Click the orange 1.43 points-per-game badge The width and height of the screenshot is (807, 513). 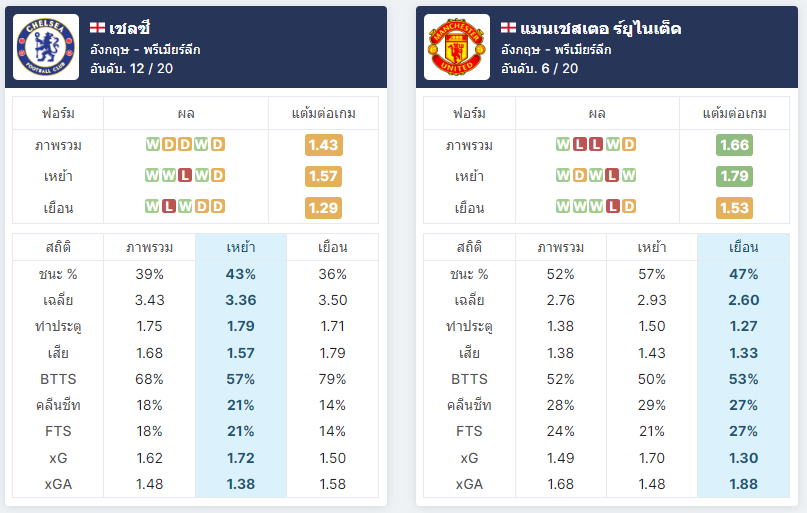[323, 145]
